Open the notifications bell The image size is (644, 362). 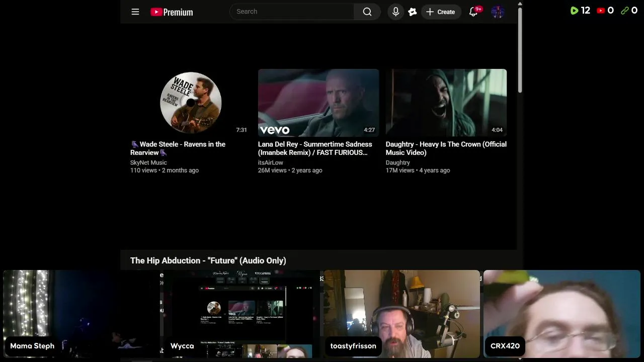[473, 12]
